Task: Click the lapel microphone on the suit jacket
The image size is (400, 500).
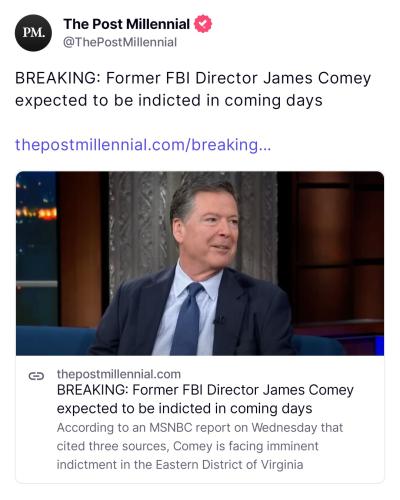Action: point(218,320)
